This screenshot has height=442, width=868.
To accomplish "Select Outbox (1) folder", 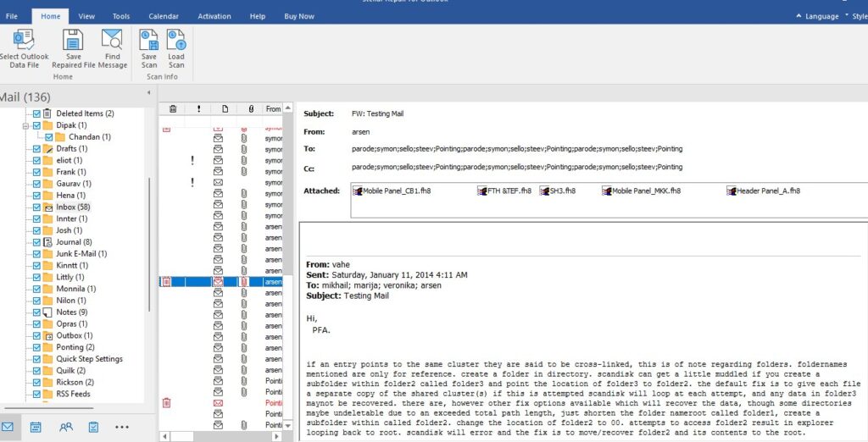I will 75,336.
